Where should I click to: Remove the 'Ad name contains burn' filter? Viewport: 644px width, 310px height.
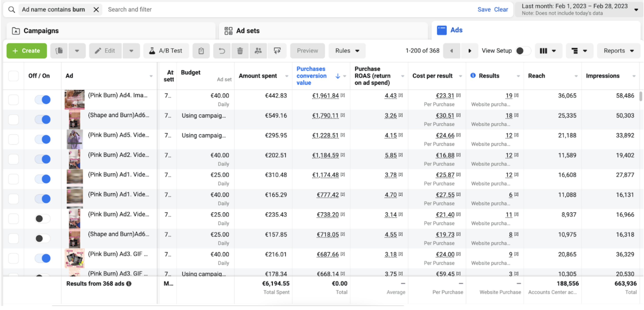coord(96,10)
